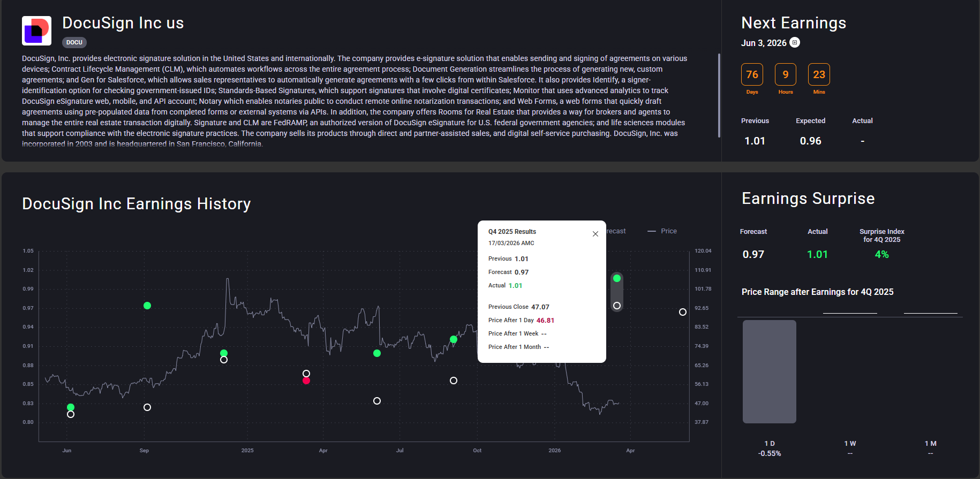This screenshot has width=980, height=479.
Task: Close the Q4 2025 Results tooltip
Action: 595,234
